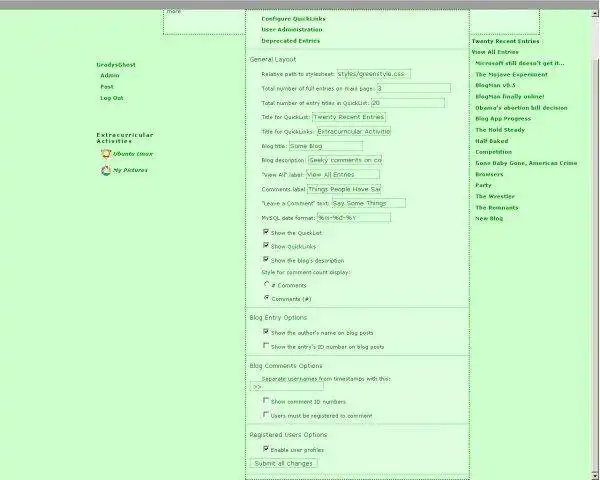Click the relative path to stylesheet field

point(373,73)
